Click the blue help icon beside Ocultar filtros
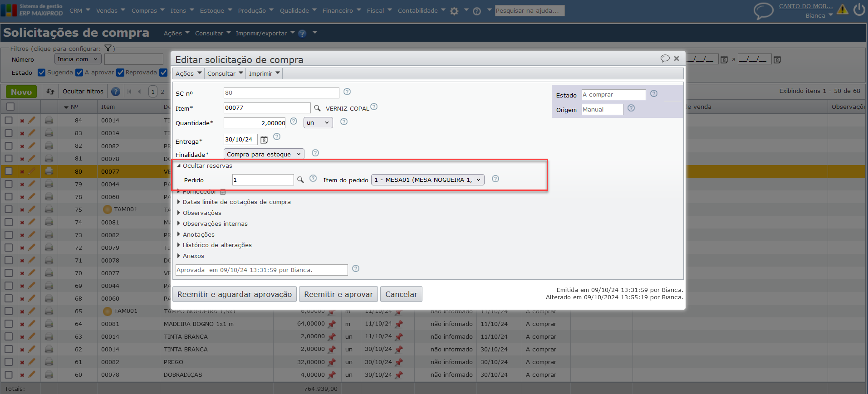The width and height of the screenshot is (868, 394). tap(116, 92)
